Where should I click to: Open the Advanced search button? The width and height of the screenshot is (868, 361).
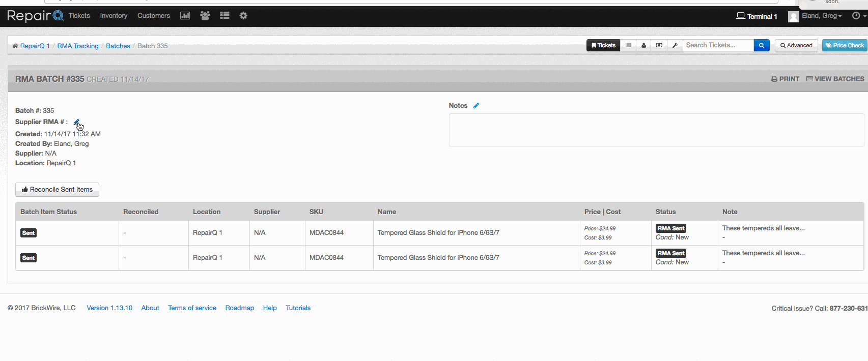pyautogui.click(x=796, y=45)
